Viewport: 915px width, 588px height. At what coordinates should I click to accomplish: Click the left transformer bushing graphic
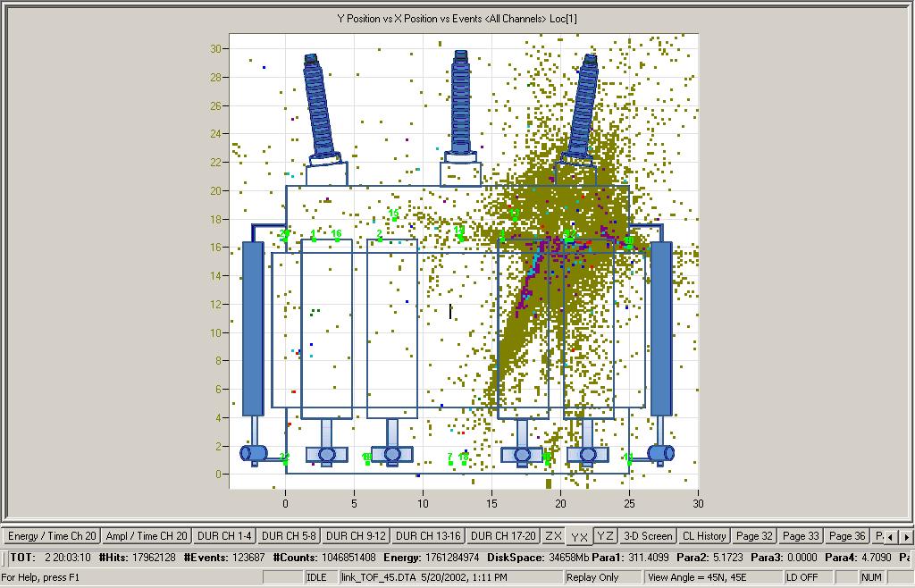click(320, 105)
